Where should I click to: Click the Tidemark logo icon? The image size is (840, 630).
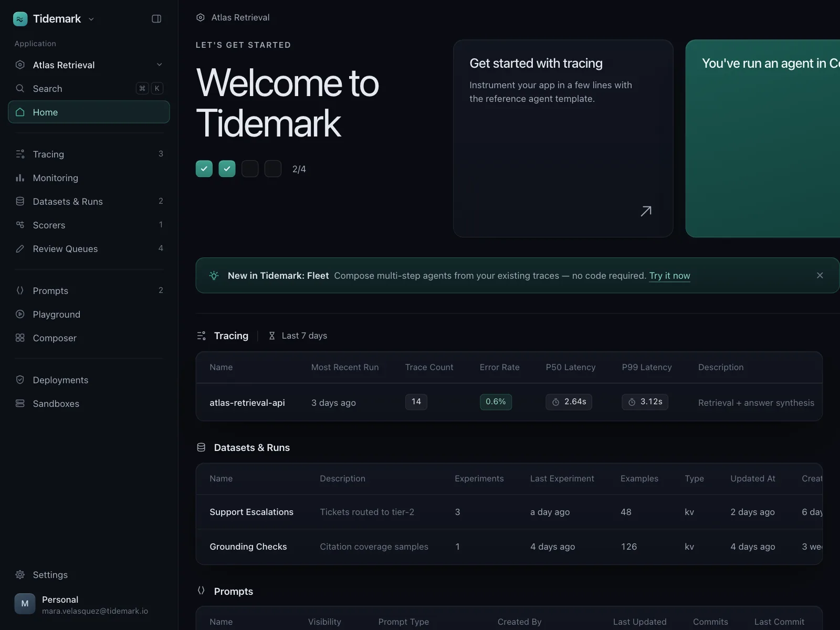[x=20, y=19]
